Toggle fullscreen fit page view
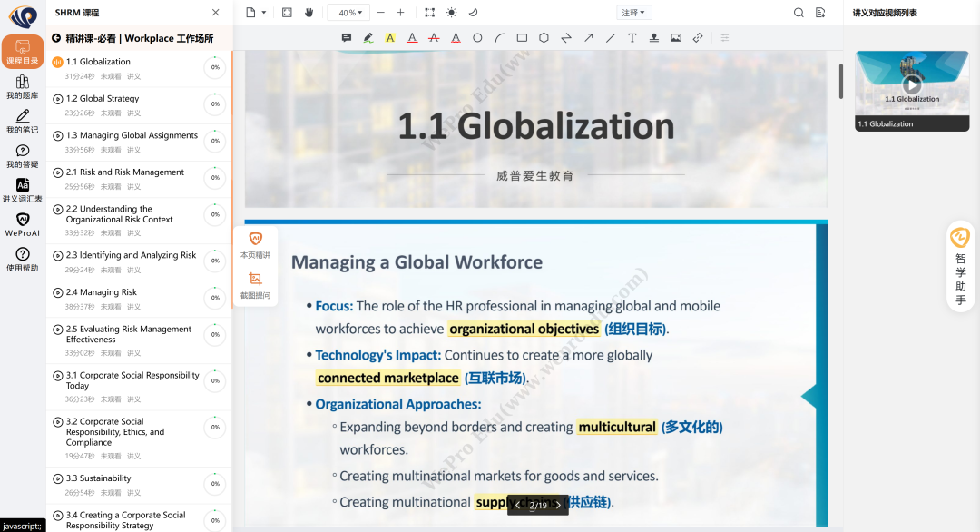The width and height of the screenshot is (980, 532). coord(287,13)
